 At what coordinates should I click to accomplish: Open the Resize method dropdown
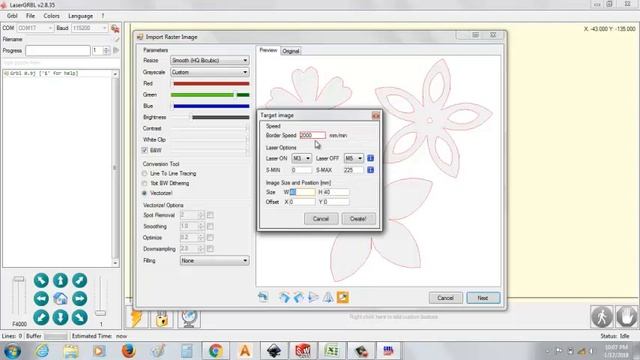click(x=209, y=60)
